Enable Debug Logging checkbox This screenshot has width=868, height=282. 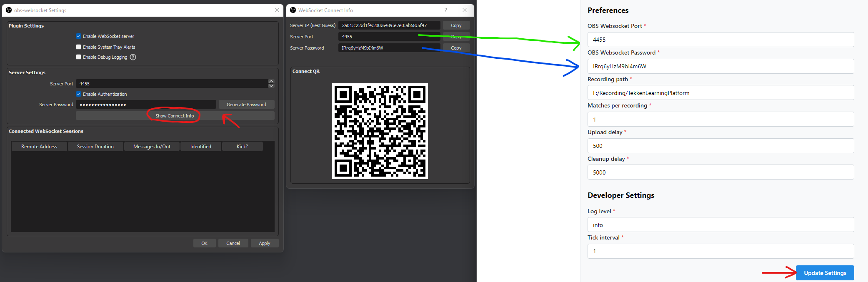coord(78,57)
